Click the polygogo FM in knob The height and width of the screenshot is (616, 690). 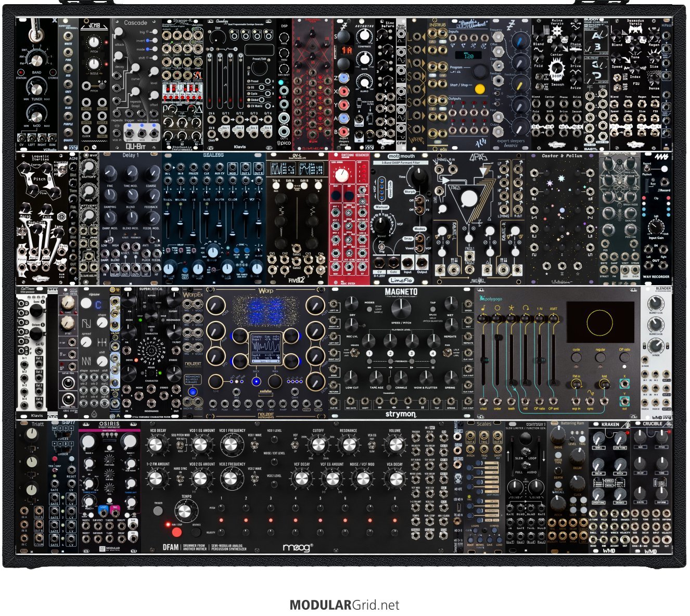click(576, 384)
